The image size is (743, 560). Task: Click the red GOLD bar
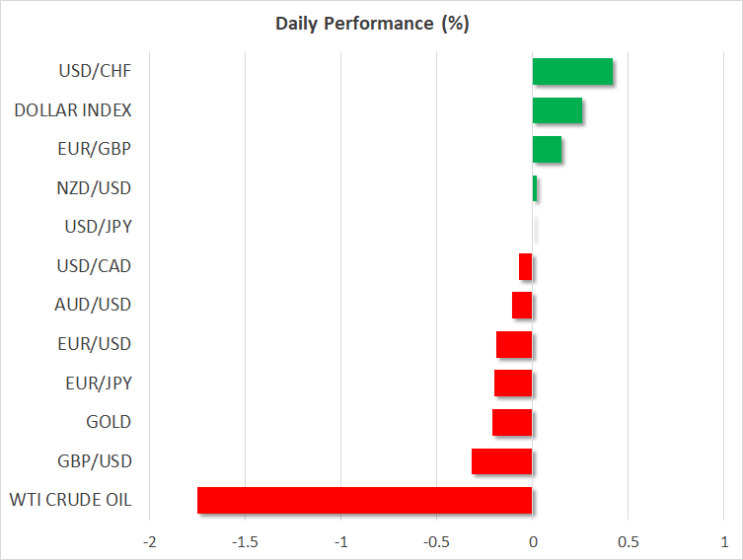pos(512,422)
